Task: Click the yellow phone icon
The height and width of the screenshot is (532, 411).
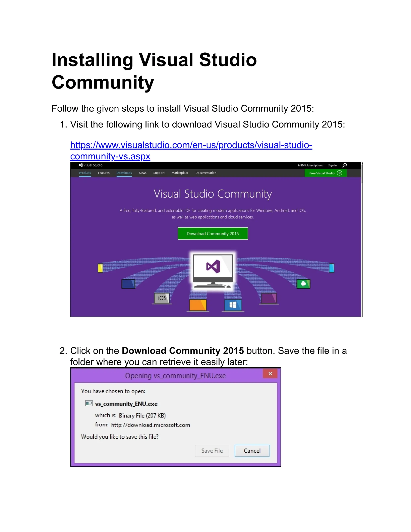Action: [100, 268]
